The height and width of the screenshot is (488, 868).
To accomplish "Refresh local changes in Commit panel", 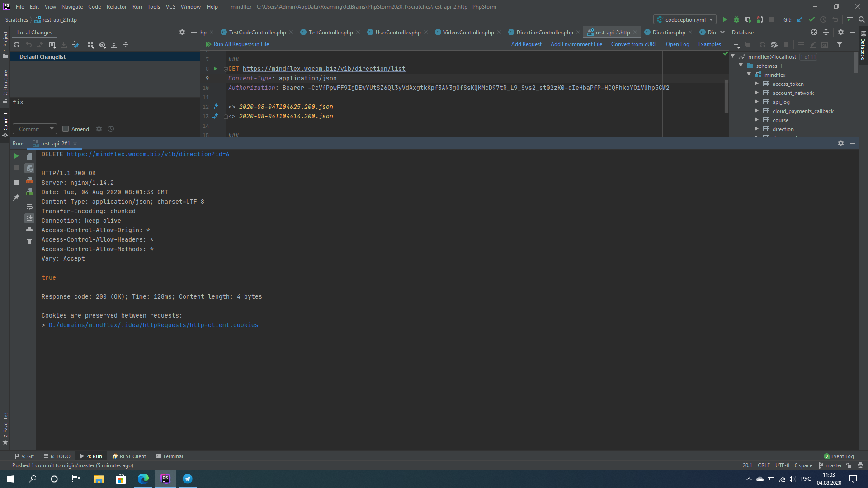I will point(17,45).
